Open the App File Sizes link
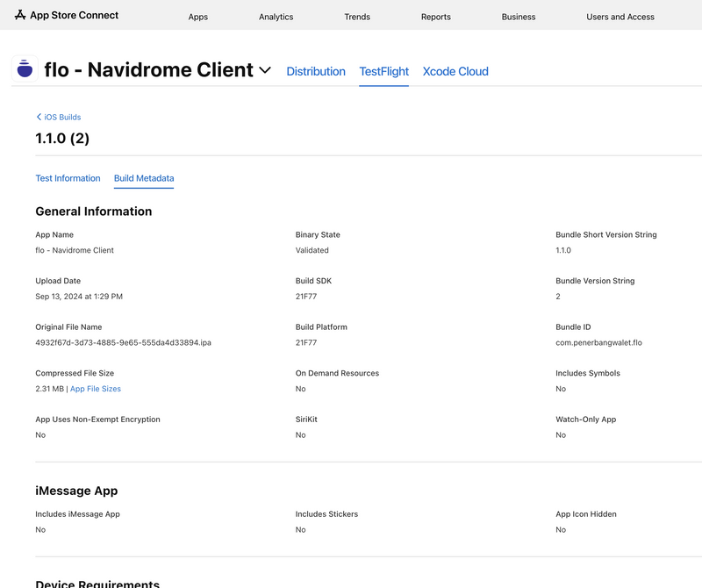 click(x=96, y=389)
